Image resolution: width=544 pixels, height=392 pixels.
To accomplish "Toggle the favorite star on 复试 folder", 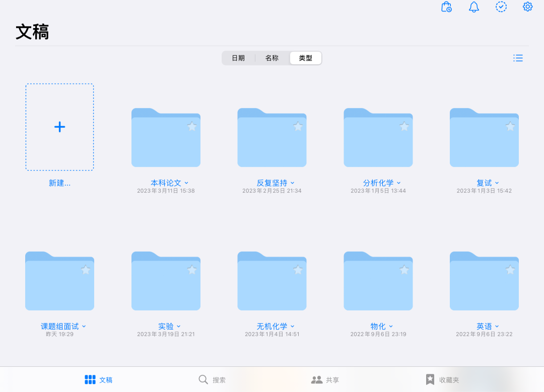I will coord(510,127).
